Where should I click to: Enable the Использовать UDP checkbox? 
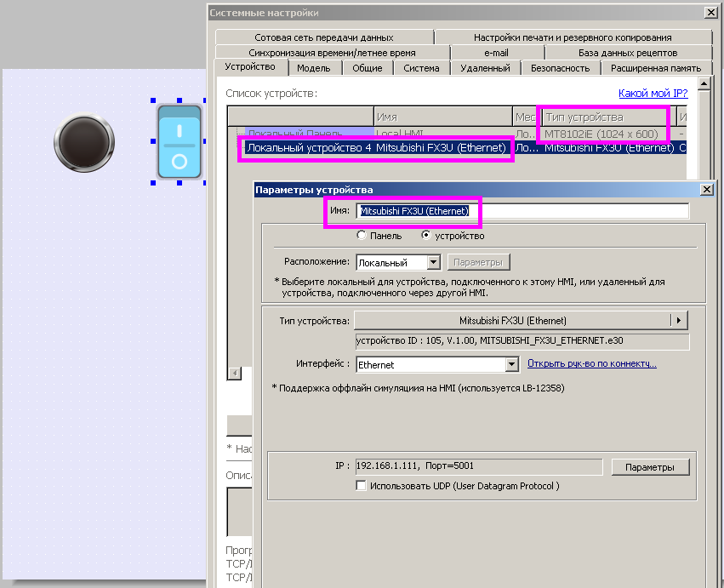pos(361,486)
